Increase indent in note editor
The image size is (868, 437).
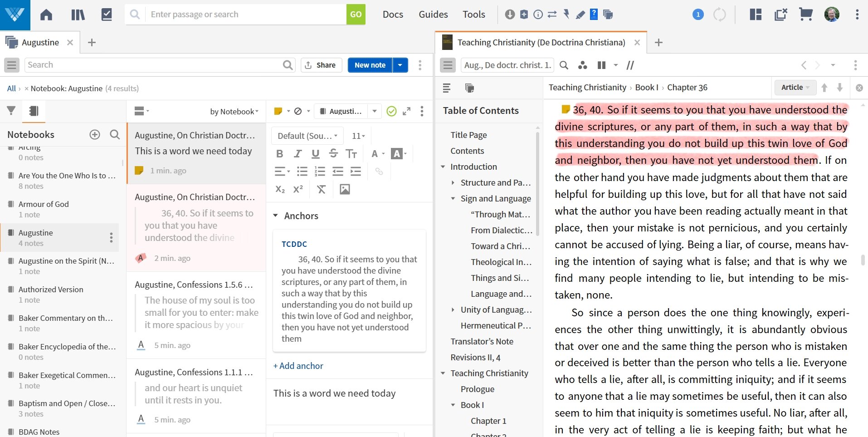point(356,172)
